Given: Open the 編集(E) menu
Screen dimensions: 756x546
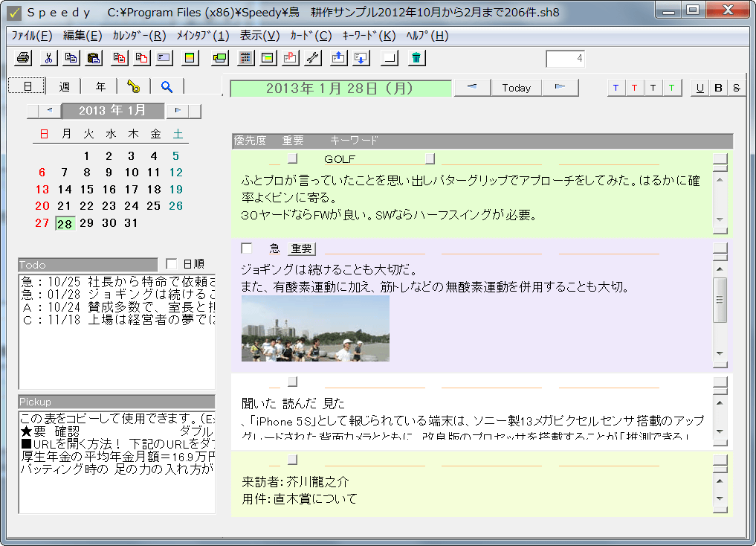Looking at the screenshot, I should point(83,36).
